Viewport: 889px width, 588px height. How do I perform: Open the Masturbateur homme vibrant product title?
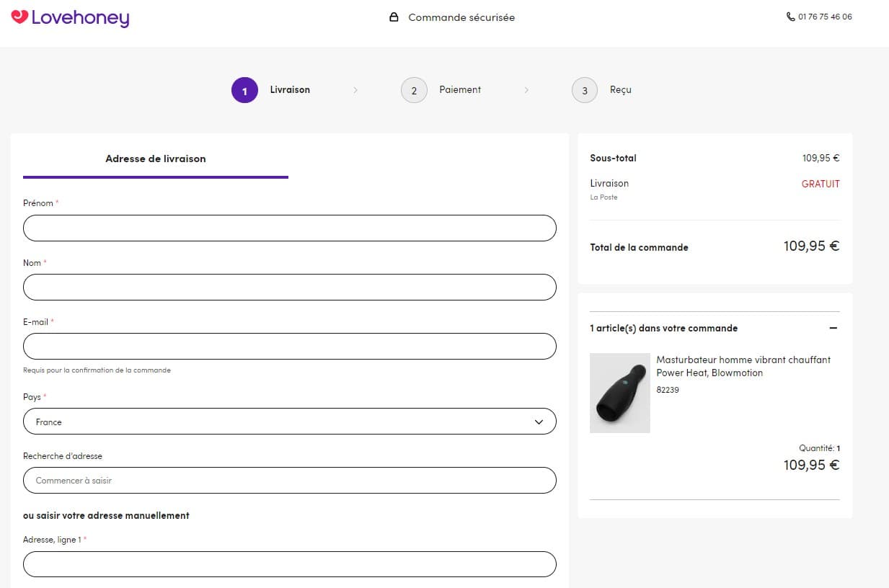pyautogui.click(x=743, y=366)
